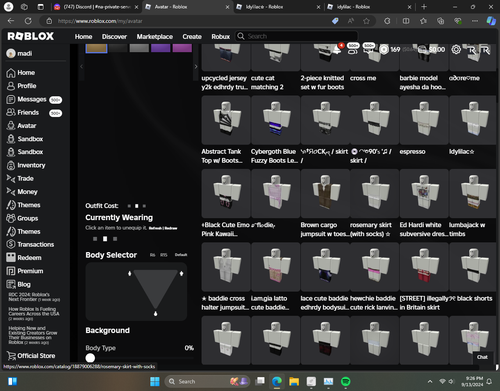Open Blog in the sidebar

click(x=18, y=284)
